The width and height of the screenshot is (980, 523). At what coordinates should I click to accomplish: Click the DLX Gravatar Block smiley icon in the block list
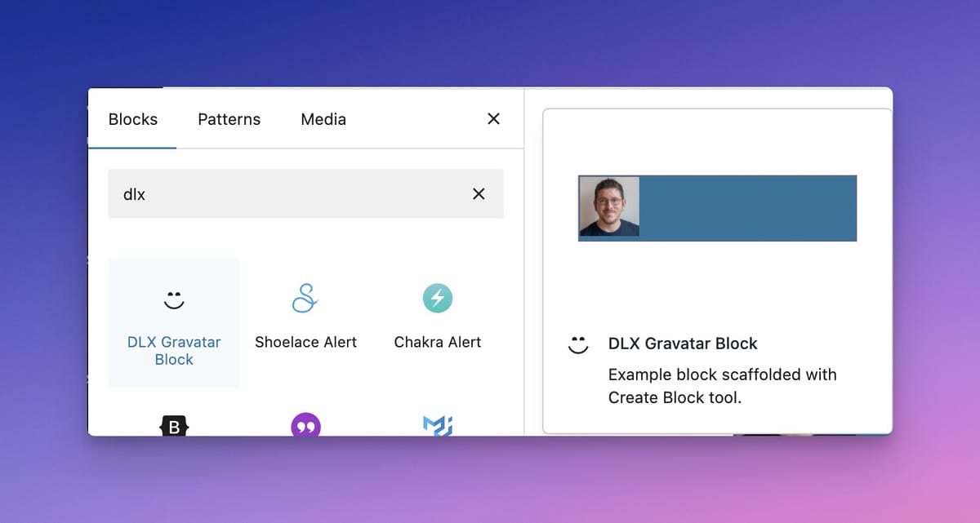point(173,299)
